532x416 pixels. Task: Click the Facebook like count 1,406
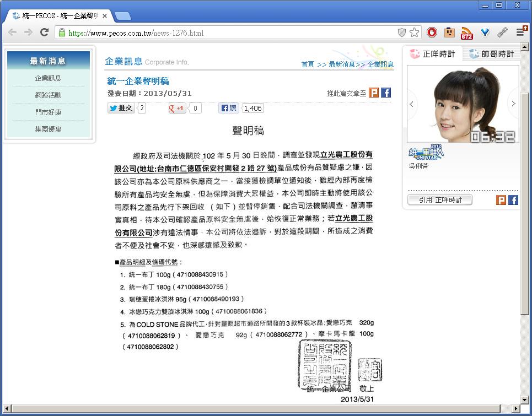252,108
